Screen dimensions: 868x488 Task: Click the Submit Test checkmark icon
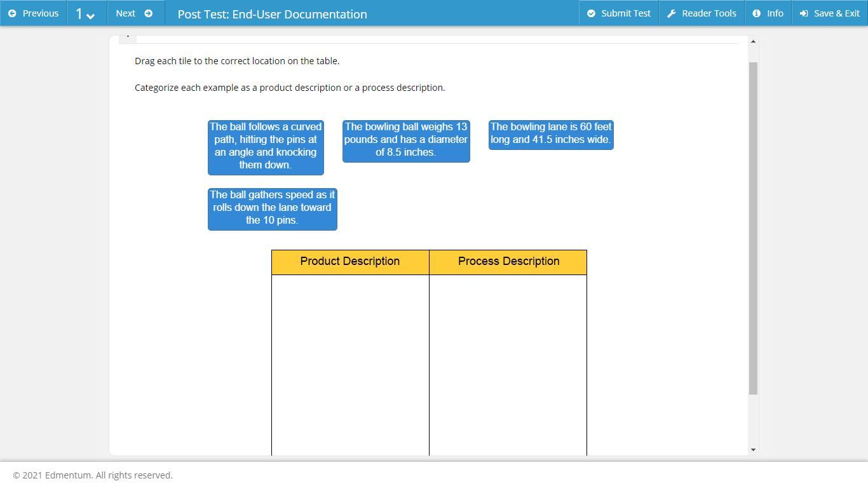pos(591,13)
